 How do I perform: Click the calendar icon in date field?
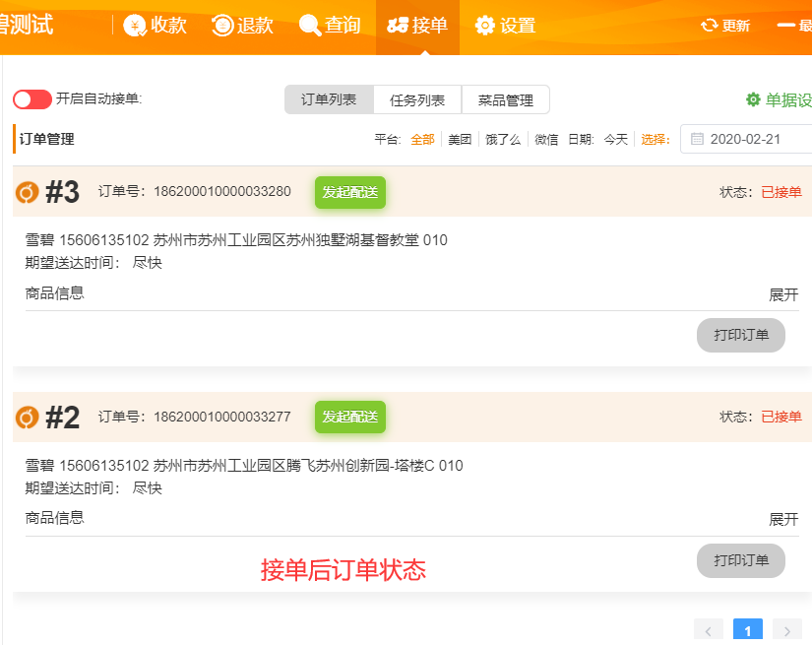tap(697, 139)
